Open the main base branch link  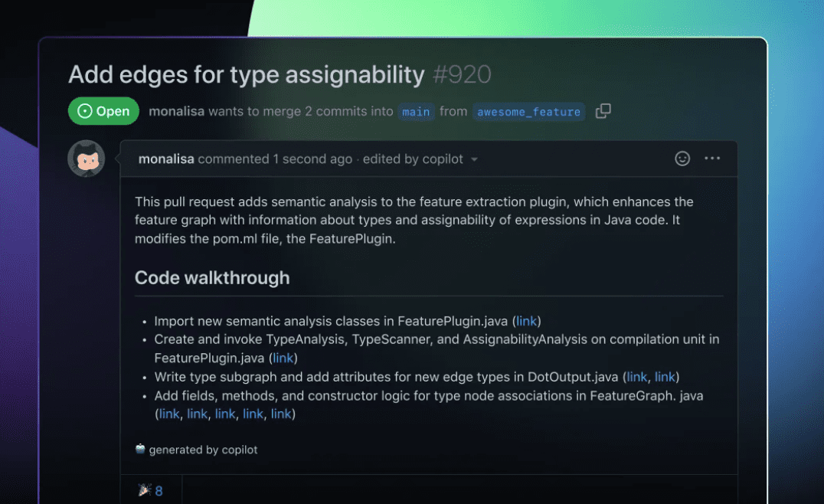tap(416, 111)
